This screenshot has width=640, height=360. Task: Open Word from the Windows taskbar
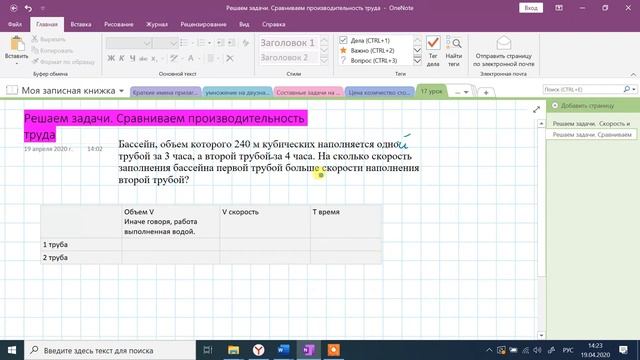tap(283, 350)
